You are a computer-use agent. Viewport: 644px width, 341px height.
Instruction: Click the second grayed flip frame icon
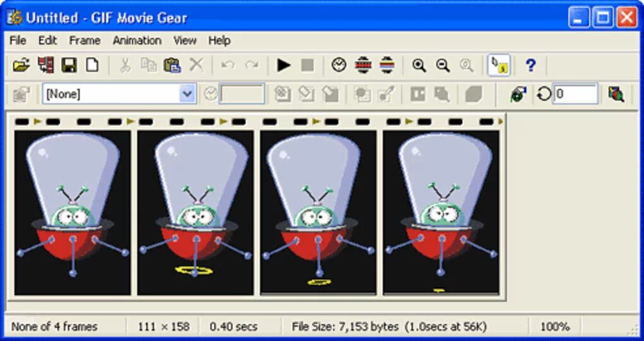[306, 94]
